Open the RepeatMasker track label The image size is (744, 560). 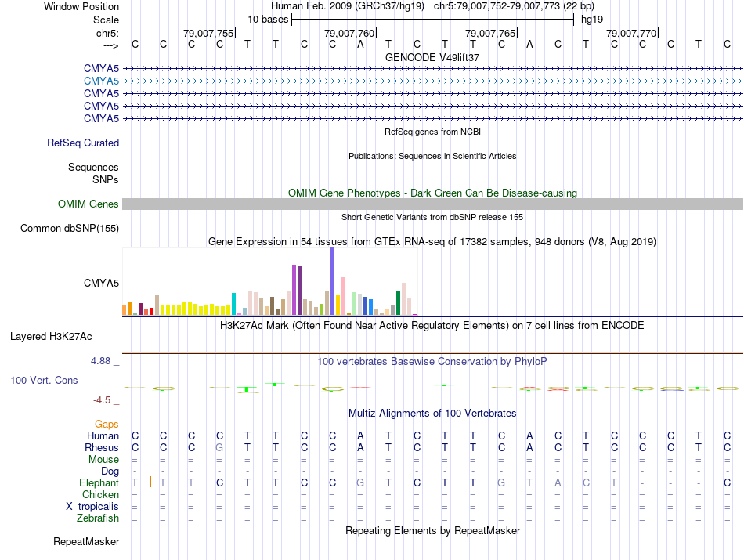(86, 542)
